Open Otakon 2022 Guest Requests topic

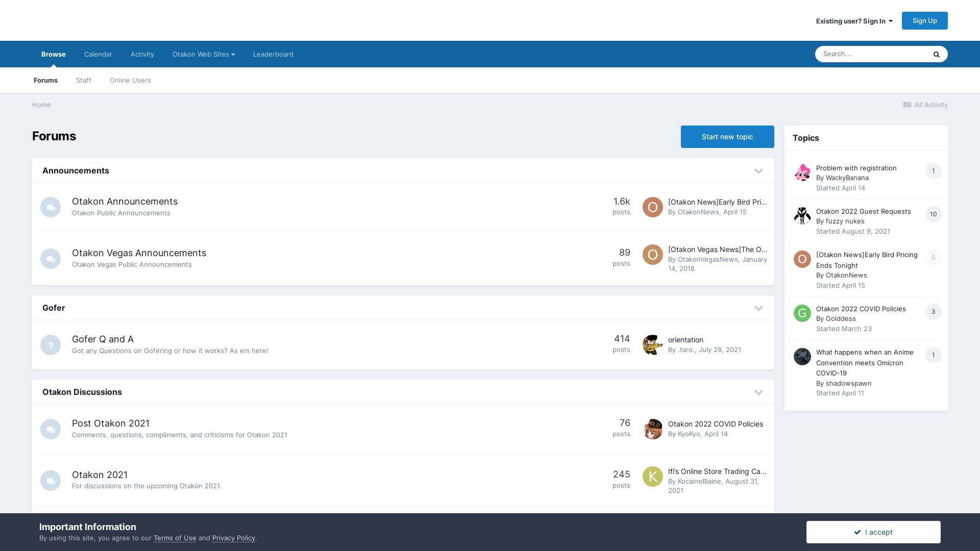pyautogui.click(x=863, y=212)
